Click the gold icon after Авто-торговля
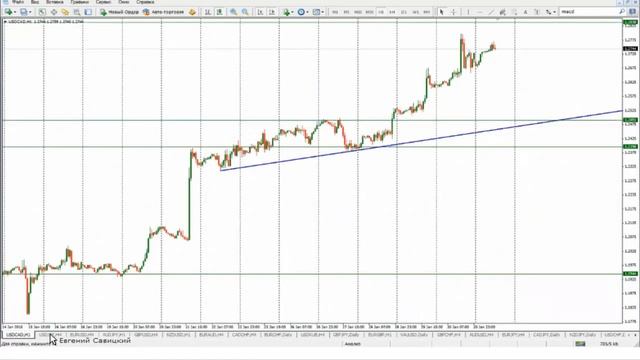The height and width of the screenshot is (360, 640). click(192, 12)
